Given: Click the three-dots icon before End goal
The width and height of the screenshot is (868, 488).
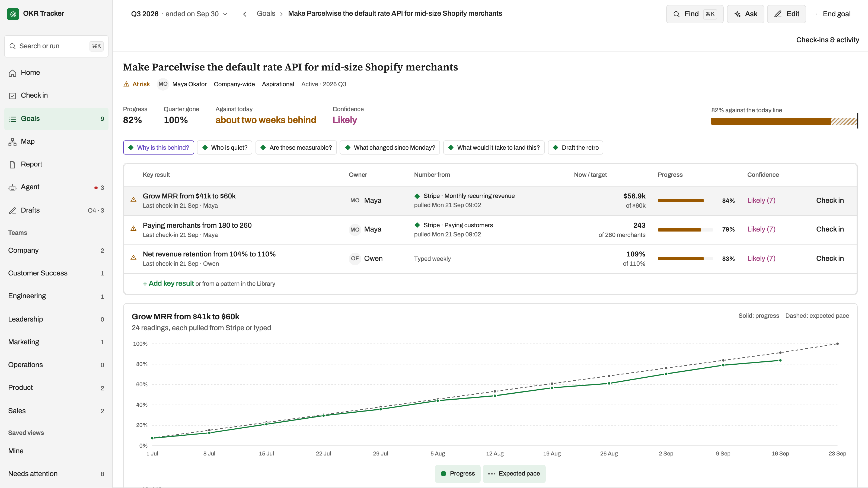Looking at the screenshot, I should [x=816, y=14].
